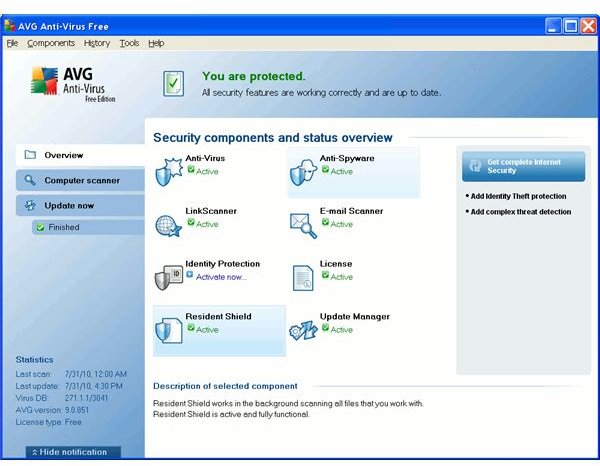Open the Help menu

(x=156, y=43)
